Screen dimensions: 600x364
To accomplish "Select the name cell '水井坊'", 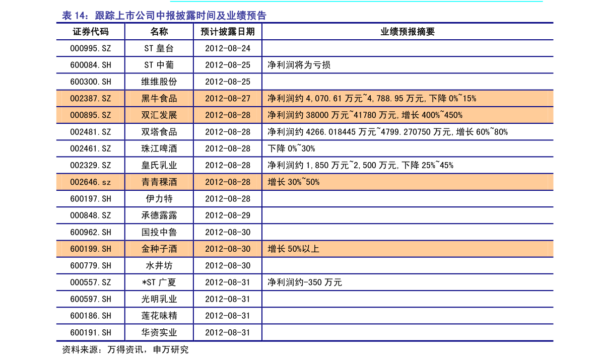I will click(159, 266).
